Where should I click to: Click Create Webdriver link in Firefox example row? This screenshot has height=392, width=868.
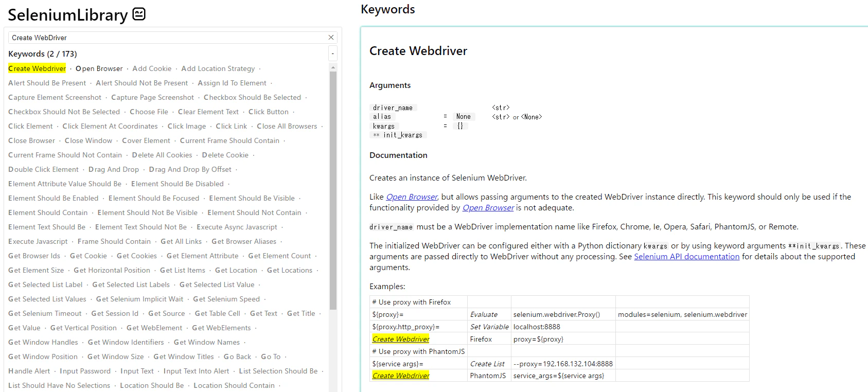401,339
